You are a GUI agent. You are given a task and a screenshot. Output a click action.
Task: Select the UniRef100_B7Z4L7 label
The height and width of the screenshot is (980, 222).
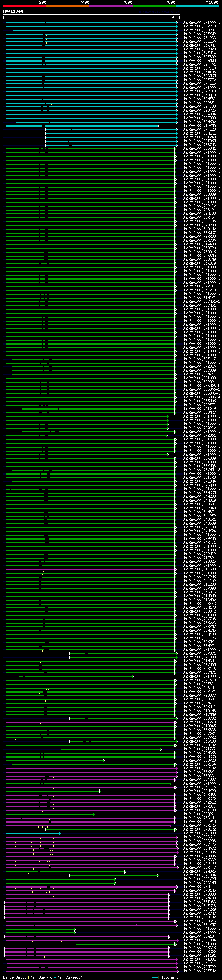(199, 359)
